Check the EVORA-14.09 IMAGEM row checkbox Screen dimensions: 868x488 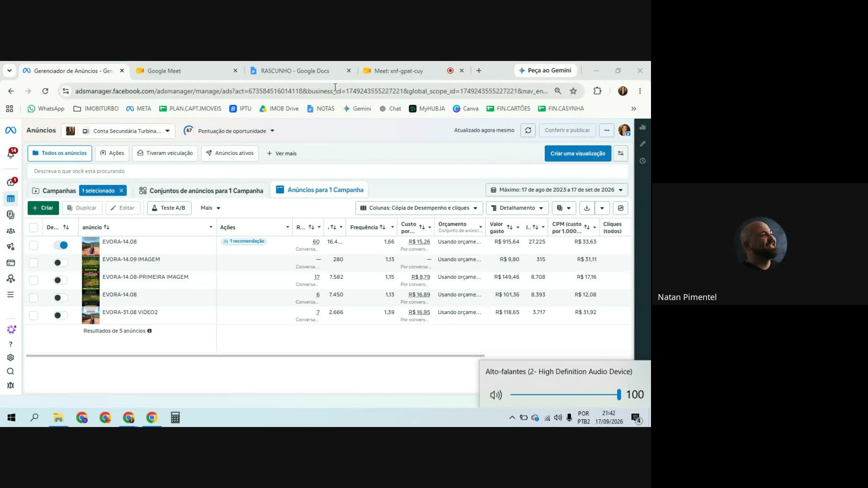[x=33, y=263]
